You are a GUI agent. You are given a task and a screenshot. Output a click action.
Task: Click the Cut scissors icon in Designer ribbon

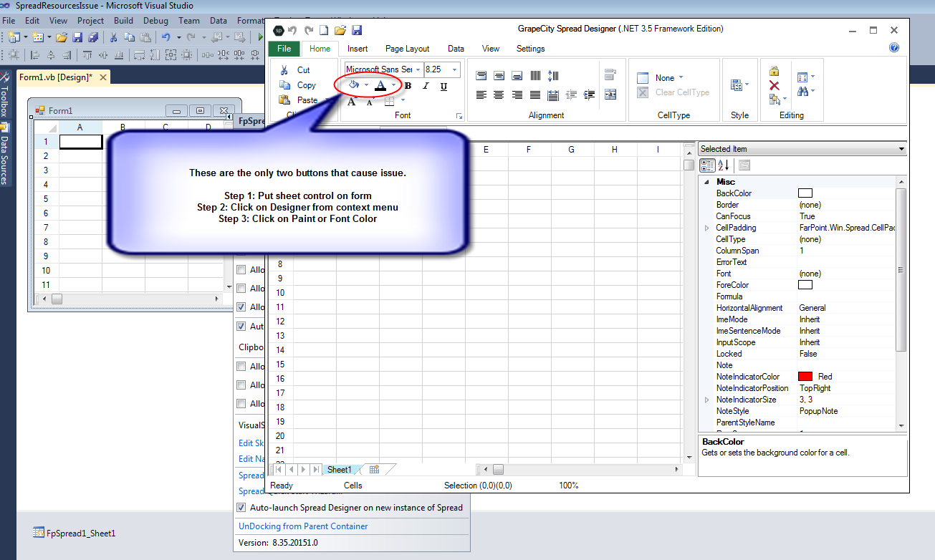pyautogui.click(x=284, y=70)
